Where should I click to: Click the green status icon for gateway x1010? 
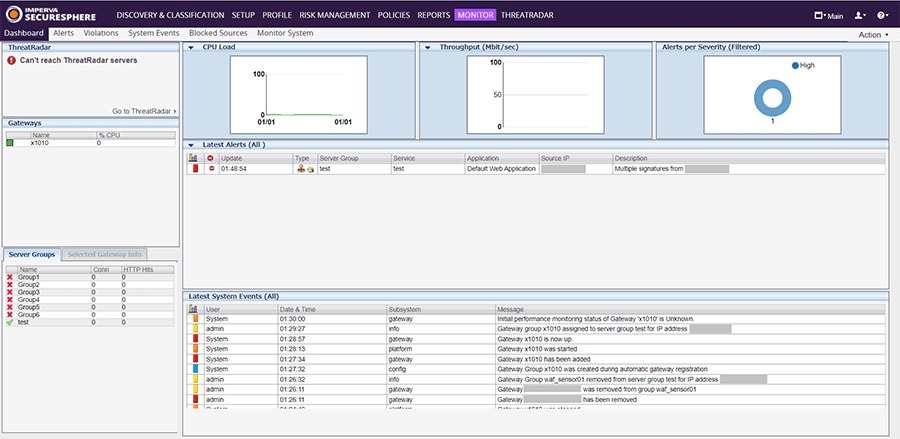(x=10, y=143)
